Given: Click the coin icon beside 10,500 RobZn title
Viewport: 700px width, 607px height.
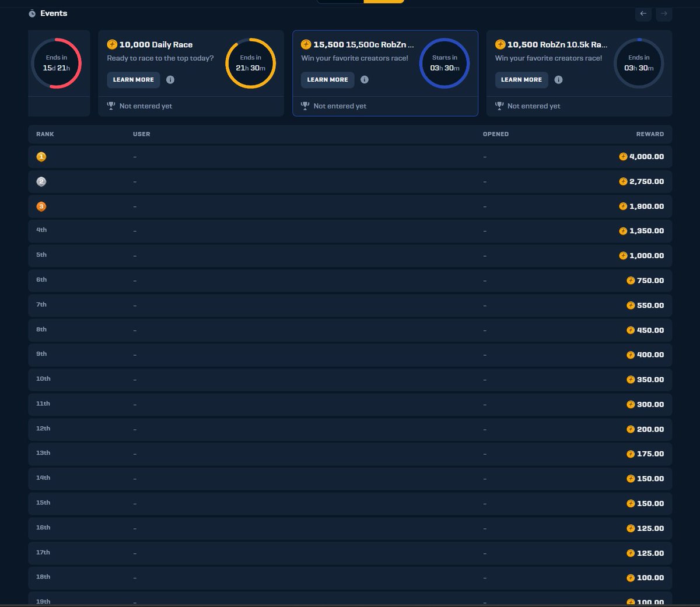Looking at the screenshot, I should (x=500, y=44).
